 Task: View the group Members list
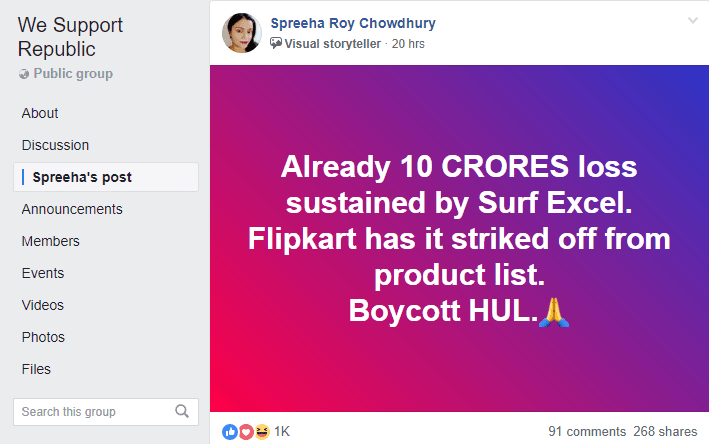tap(50, 241)
